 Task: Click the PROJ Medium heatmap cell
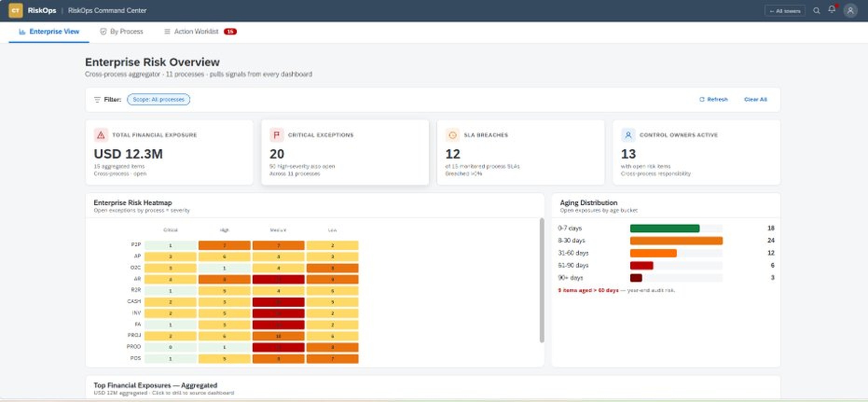(278, 336)
